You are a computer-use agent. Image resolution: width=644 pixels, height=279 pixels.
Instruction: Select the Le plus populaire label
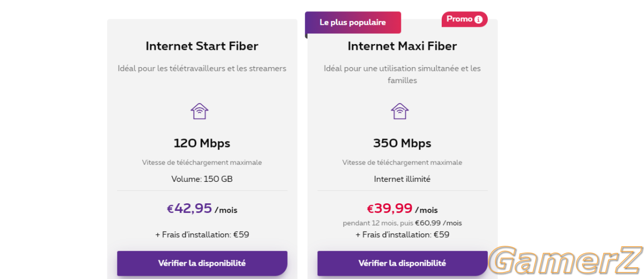pos(353,23)
